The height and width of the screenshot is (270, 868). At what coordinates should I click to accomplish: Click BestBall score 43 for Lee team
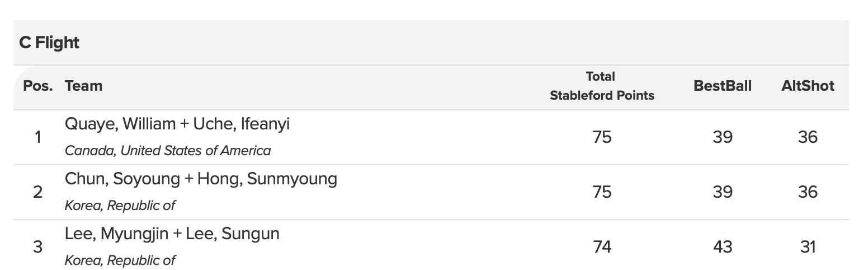coord(723,247)
